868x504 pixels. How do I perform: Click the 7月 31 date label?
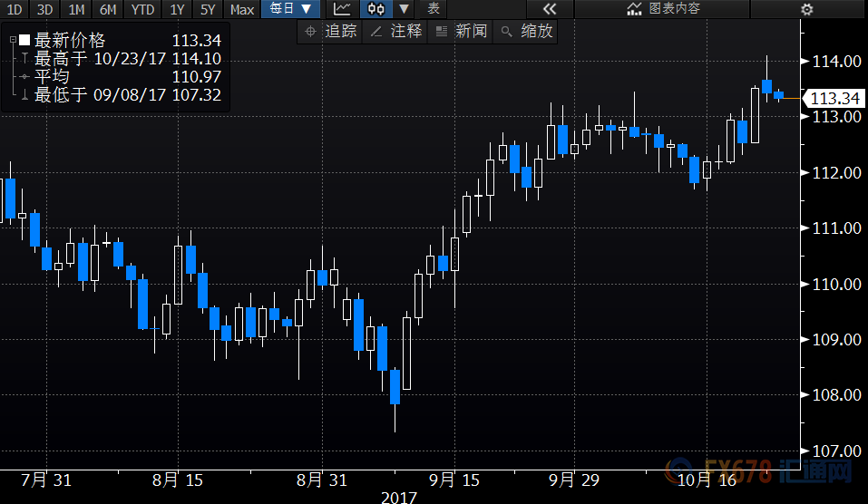pos(46,480)
